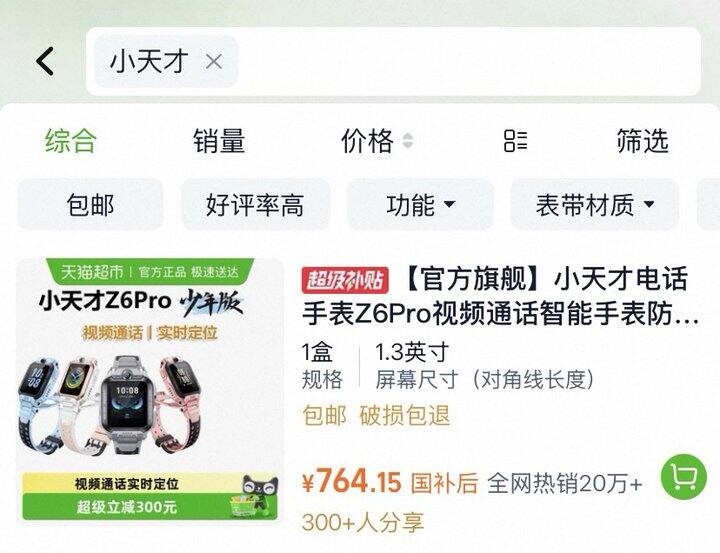Screen dimensions: 720x553
Task: Open the 筛选 filter panel
Action: point(642,141)
